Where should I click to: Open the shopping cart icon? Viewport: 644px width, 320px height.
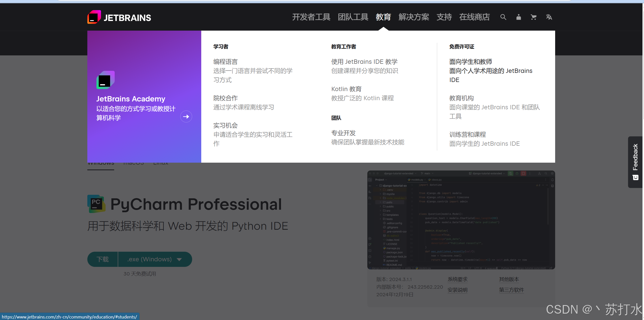pyautogui.click(x=534, y=17)
